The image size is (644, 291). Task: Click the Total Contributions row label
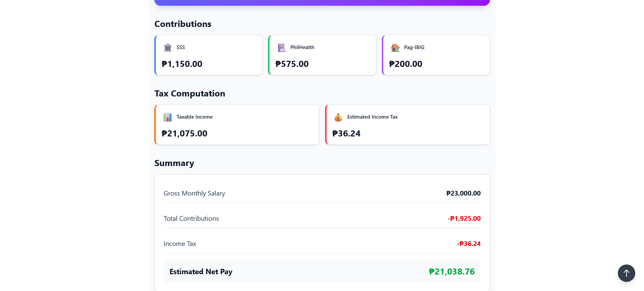tap(191, 218)
